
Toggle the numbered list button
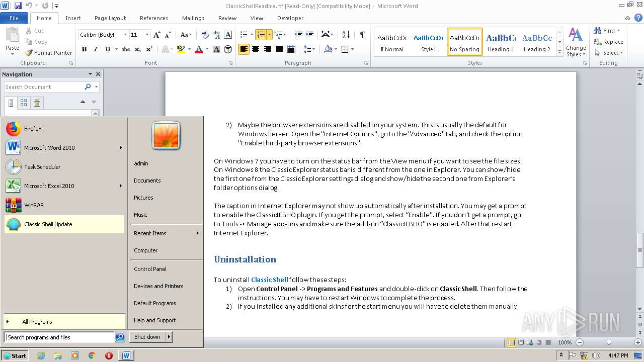261,35
